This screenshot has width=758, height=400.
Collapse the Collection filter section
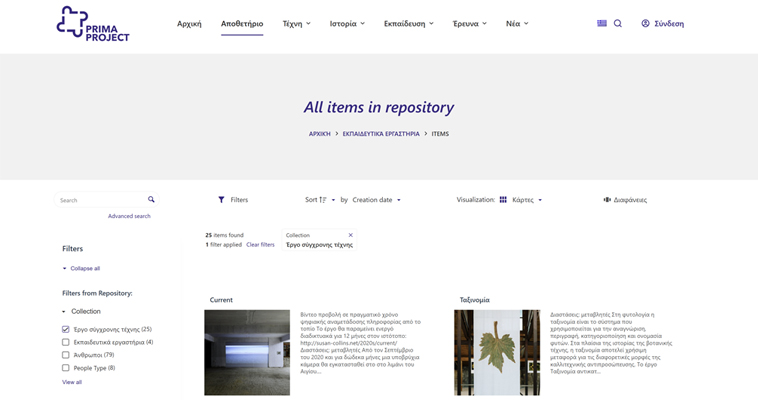(x=81, y=311)
